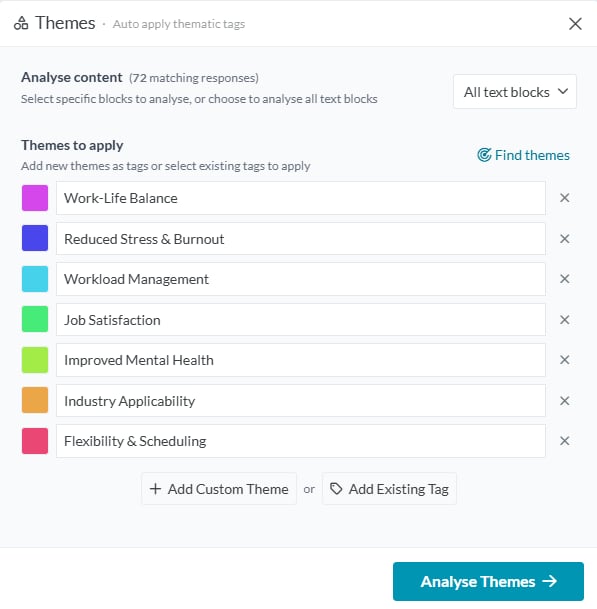Open the All text blocks dropdown
Screen dimensions: 597x609
click(515, 92)
